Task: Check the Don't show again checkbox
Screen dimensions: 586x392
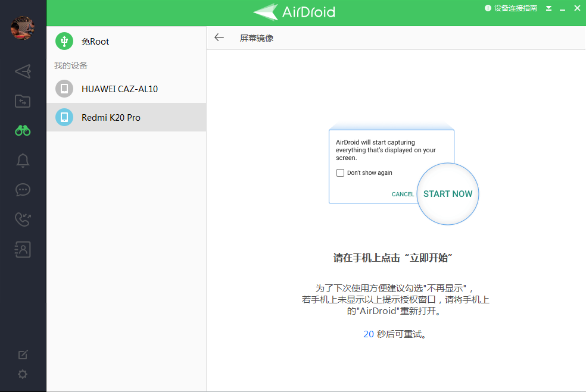Action: (340, 173)
